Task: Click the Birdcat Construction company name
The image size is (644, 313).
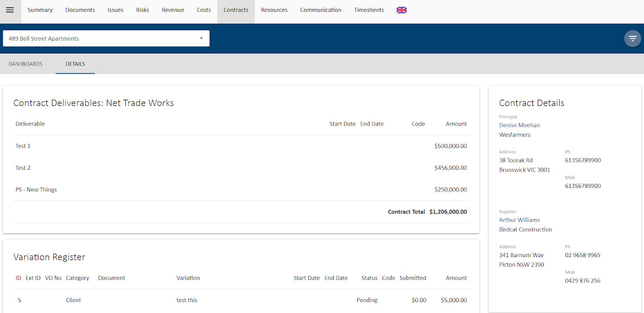Action: pyautogui.click(x=526, y=230)
